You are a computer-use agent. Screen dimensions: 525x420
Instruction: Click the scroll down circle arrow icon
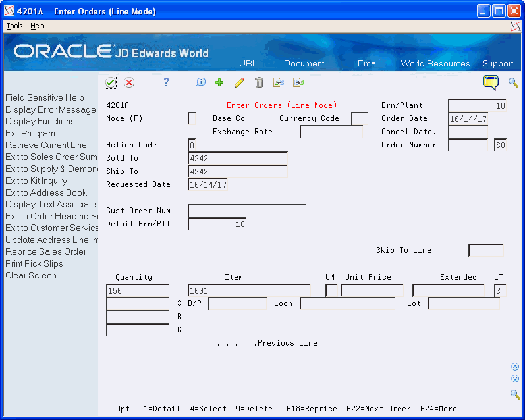(515, 379)
